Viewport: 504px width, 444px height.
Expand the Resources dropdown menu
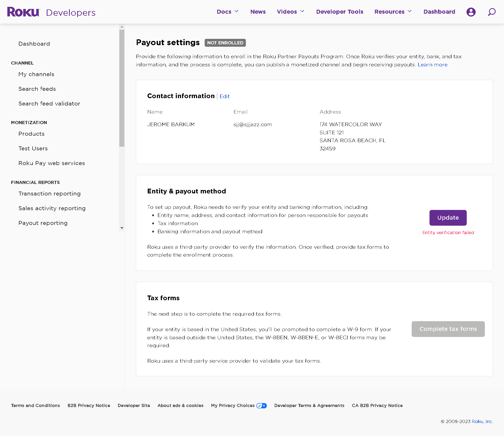393,12
